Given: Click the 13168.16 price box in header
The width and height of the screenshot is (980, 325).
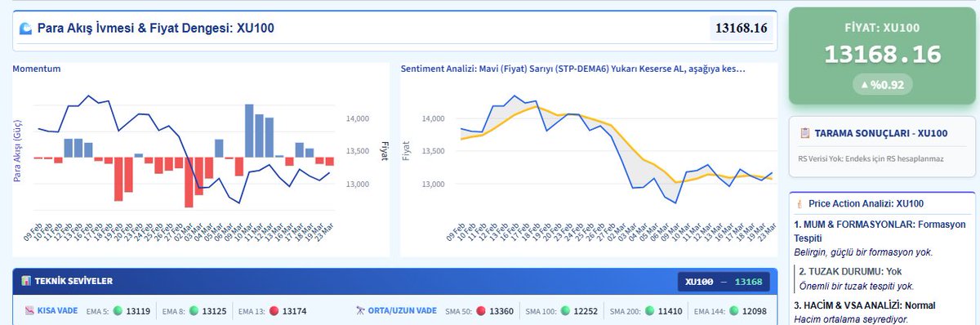Looking at the screenshot, I should 742,29.
